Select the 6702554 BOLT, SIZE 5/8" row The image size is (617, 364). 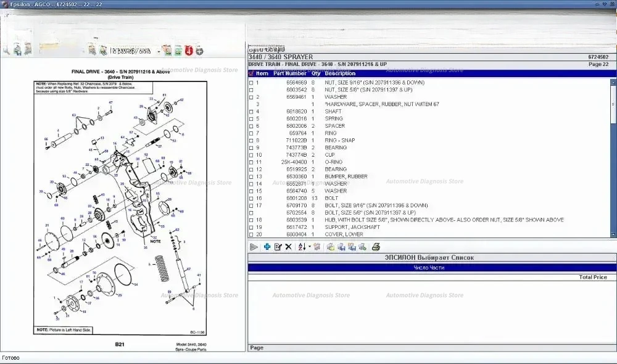point(429,213)
